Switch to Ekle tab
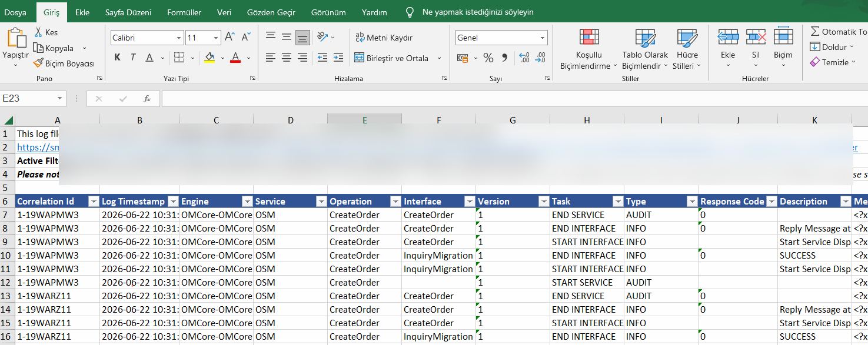This screenshot has width=868, height=345. pyautogui.click(x=82, y=12)
